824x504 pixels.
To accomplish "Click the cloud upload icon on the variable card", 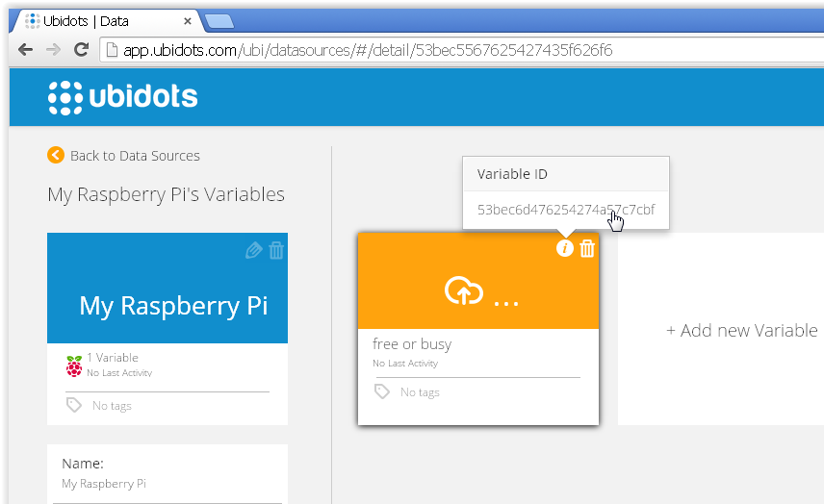I will tap(464, 290).
